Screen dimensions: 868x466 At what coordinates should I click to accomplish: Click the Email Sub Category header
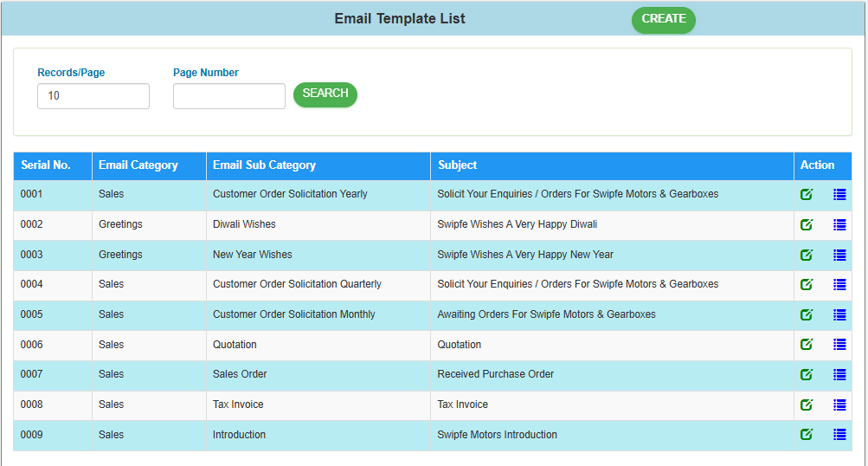point(264,165)
